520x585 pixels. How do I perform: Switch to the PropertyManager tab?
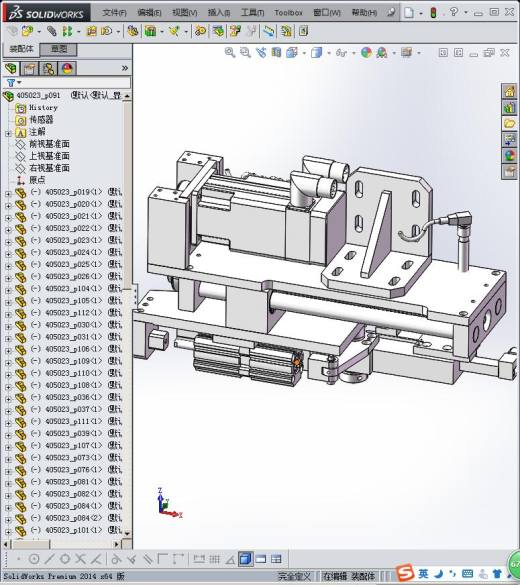pos(29,69)
